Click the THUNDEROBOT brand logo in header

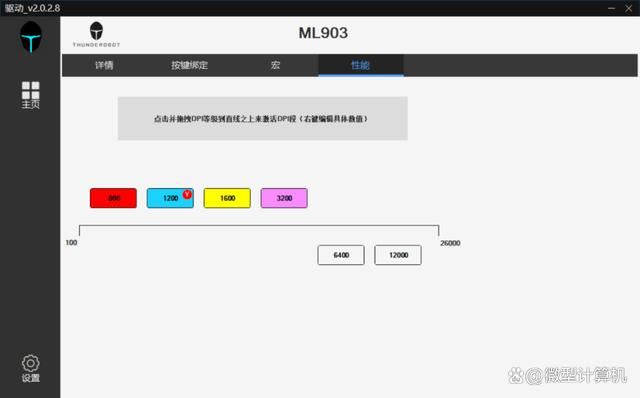coord(96,34)
